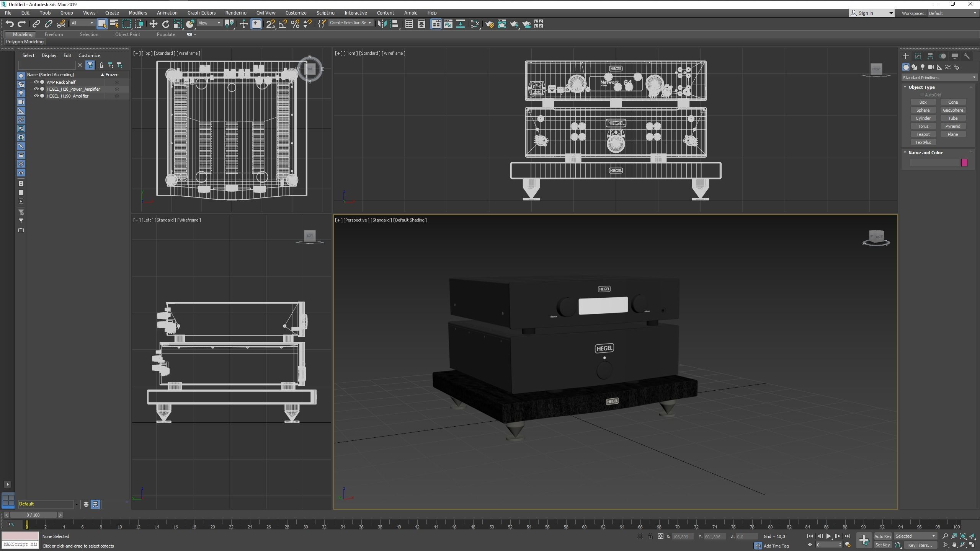Open the Workspaces Default dropdown
980x551 pixels.
click(952, 13)
